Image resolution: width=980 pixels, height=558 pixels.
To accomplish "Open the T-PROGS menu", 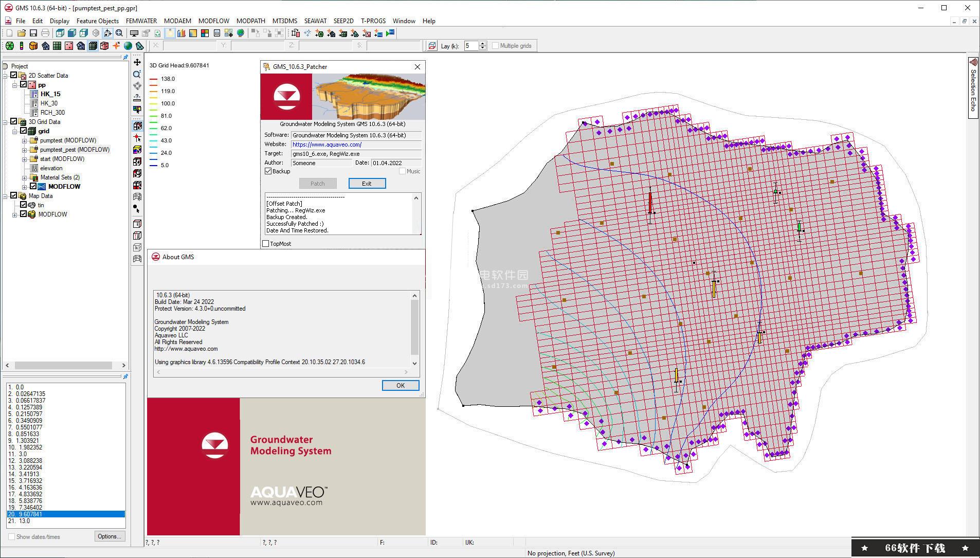I will coord(373,21).
